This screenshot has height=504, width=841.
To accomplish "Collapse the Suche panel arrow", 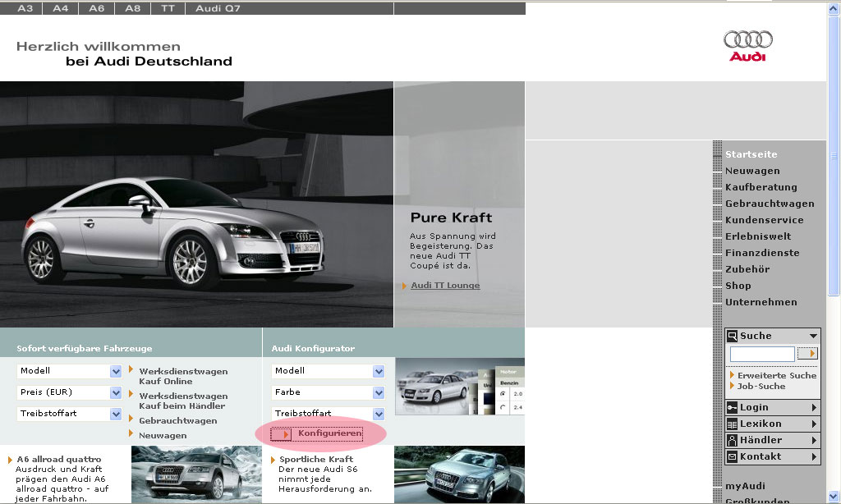I will point(813,337).
